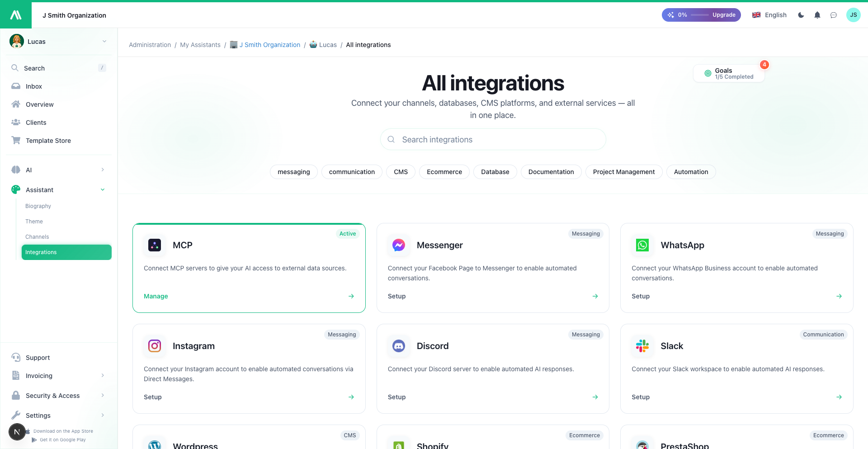This screenshot has height=449, width=868.
Task: Click the Active badge on MCP card
Action: click(x=348, y=234)
